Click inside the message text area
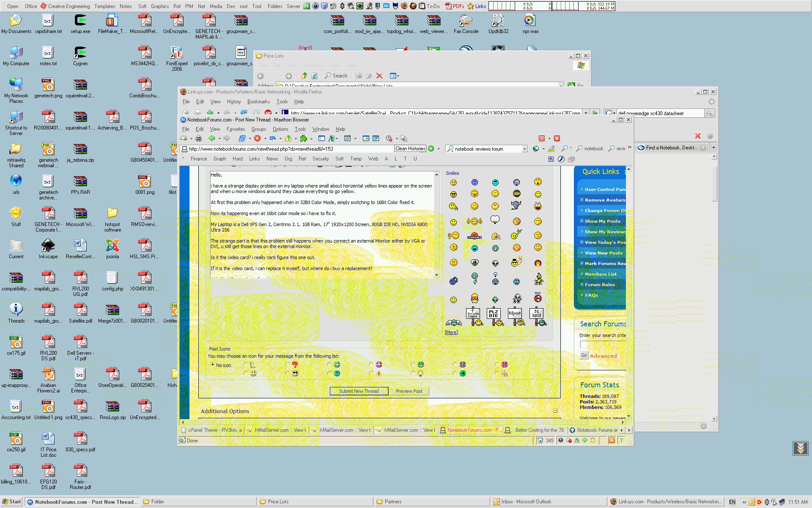Image resolution: width=812 pixels, height=508 pixels. click(322, 225)
